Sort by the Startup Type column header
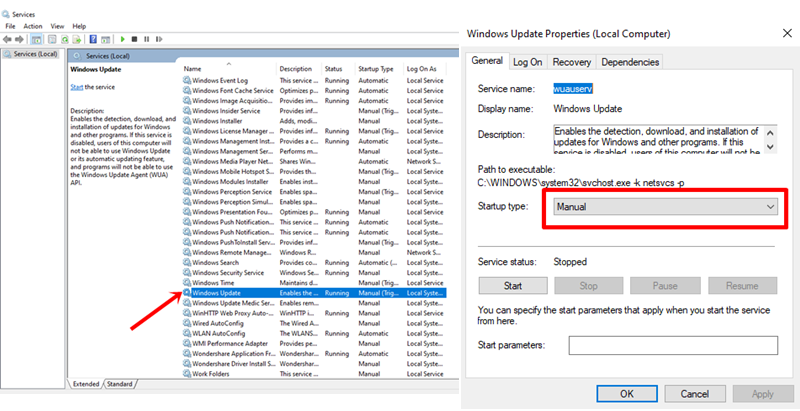 (x=378, y=68)
